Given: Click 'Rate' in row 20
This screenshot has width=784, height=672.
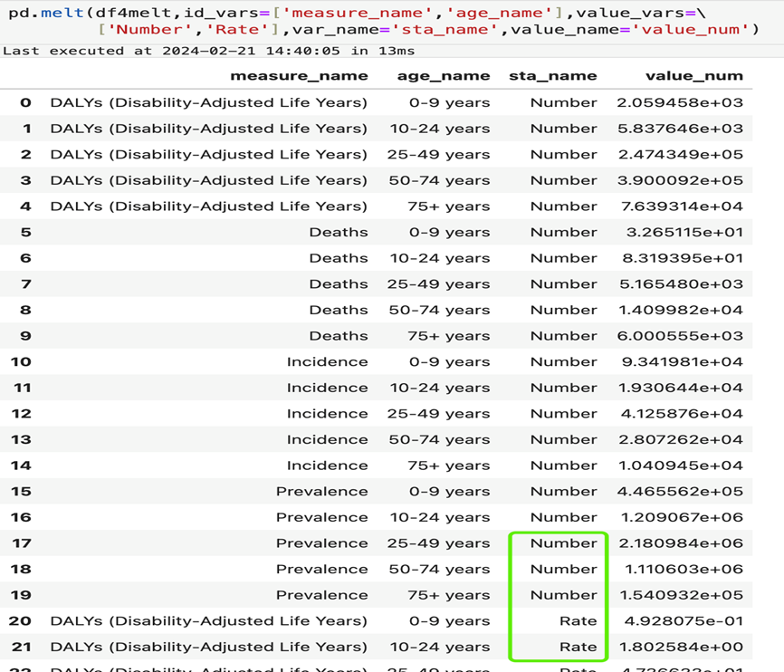Looking at the screenshot, I should point(578,621).
